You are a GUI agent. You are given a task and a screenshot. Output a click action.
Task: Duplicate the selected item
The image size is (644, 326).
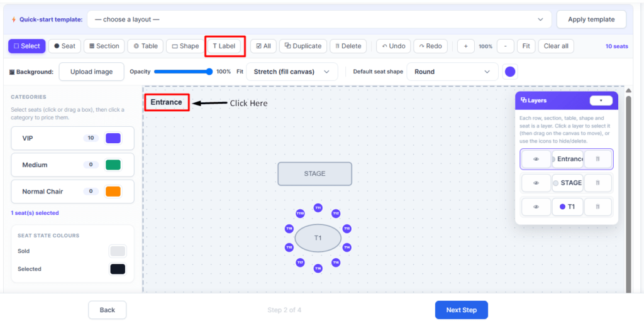(x=303, y=46)
